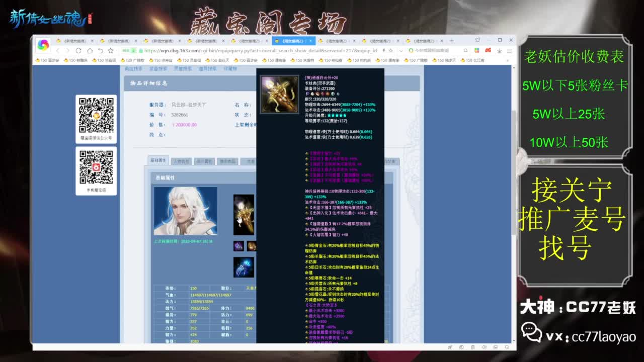Open new tab with plus button
644x362 pixels.
coord(451,41)
